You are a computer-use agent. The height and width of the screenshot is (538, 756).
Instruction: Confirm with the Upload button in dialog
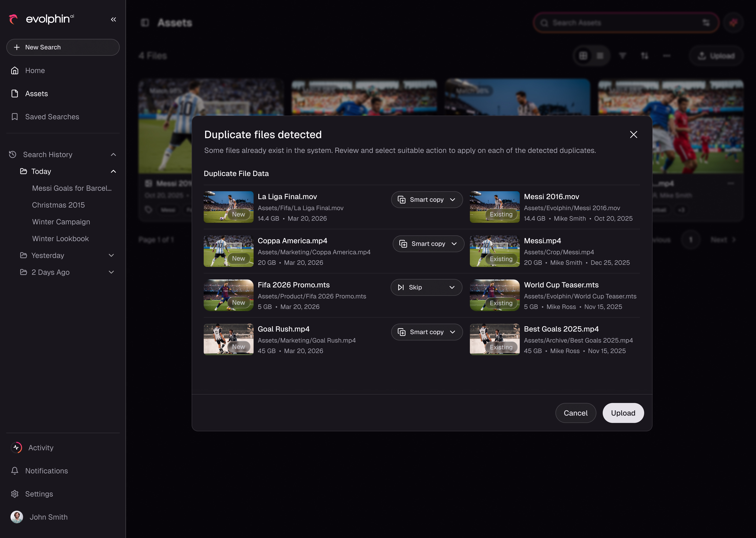623,413
